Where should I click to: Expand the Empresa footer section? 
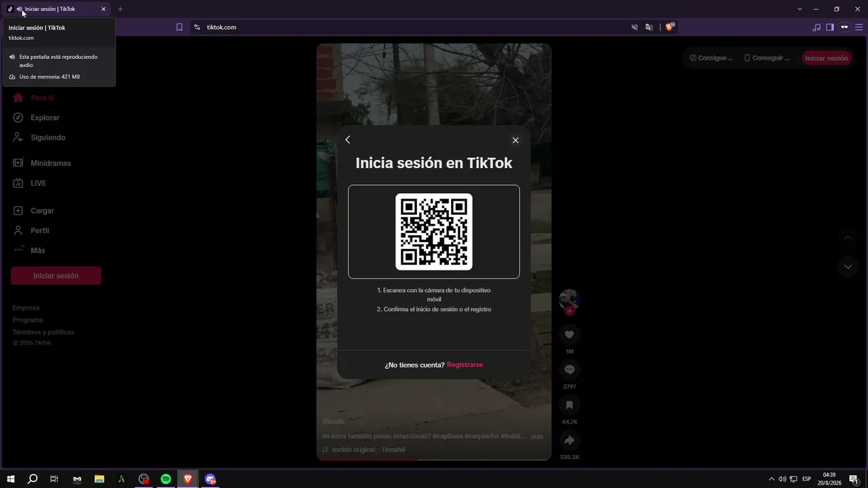click(26, 308)
